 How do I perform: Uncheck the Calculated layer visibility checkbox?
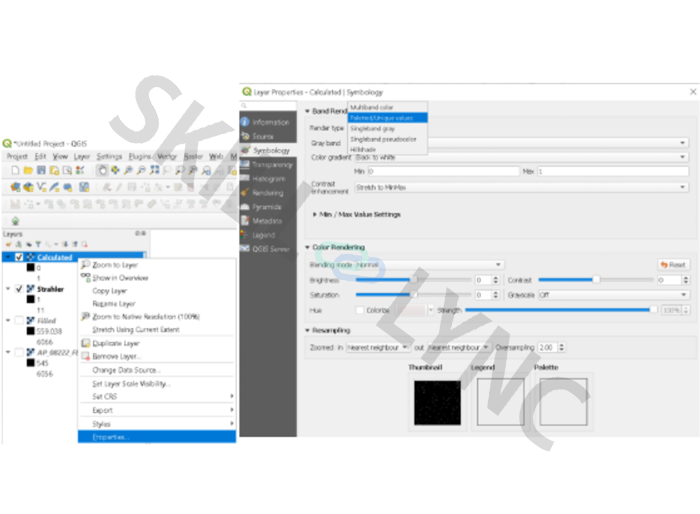pyautogui.click(x=19, y=257)
